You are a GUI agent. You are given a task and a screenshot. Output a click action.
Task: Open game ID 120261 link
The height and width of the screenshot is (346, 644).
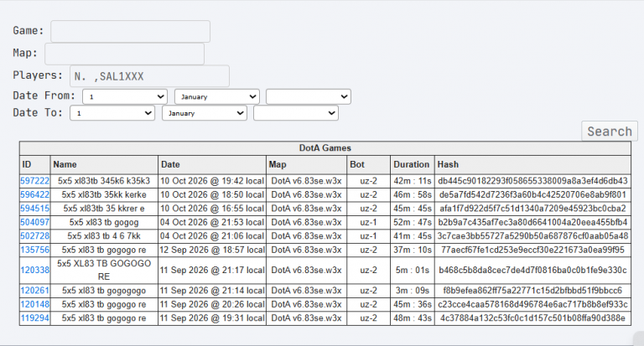[x=34, y=291]
